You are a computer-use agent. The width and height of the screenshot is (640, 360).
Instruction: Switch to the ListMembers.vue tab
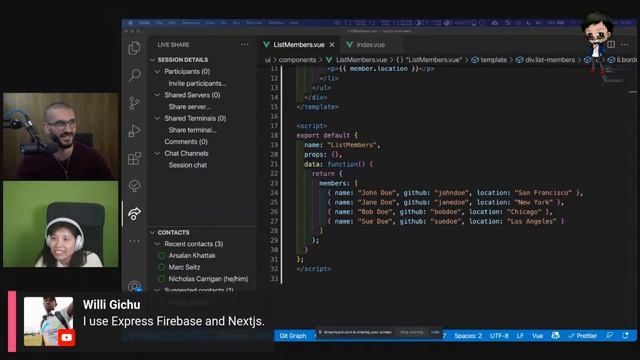tap(298, 44)
